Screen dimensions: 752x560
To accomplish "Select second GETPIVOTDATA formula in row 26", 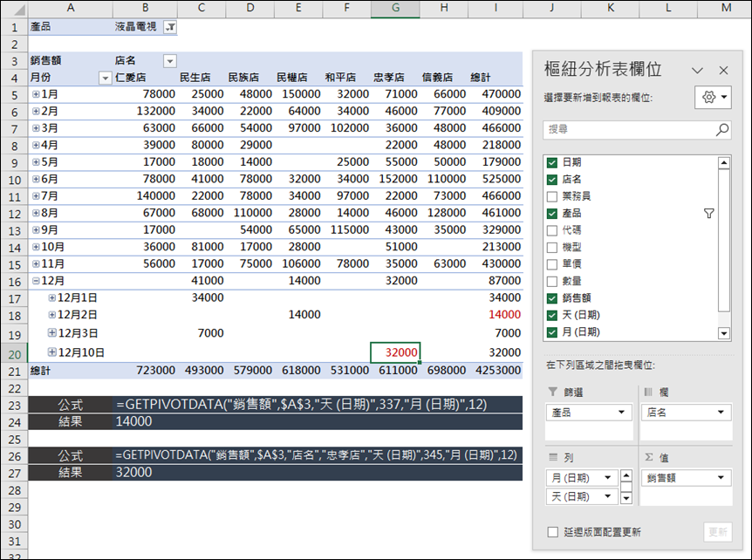I will [x=318, y=455].
